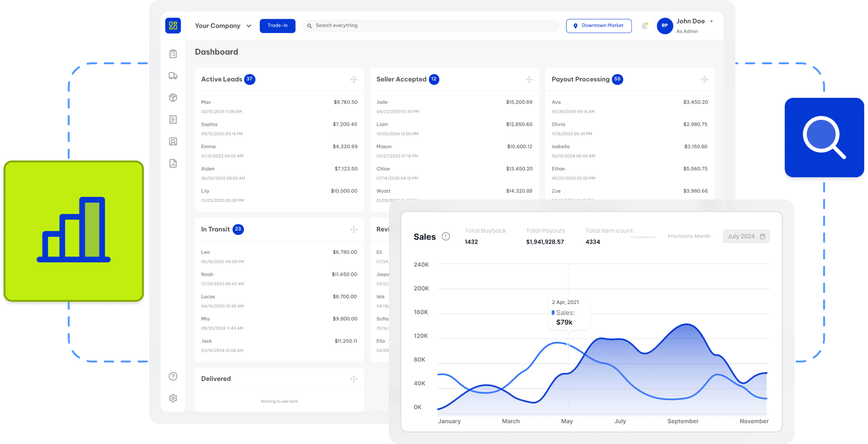Screen dimensions: 868x444
Task: Open the help question mark icon
Action: pos(173,376)
